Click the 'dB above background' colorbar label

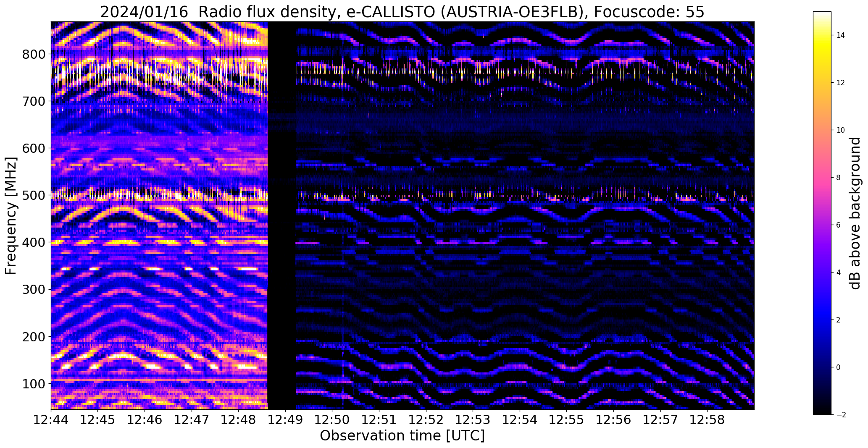[855, 213]
